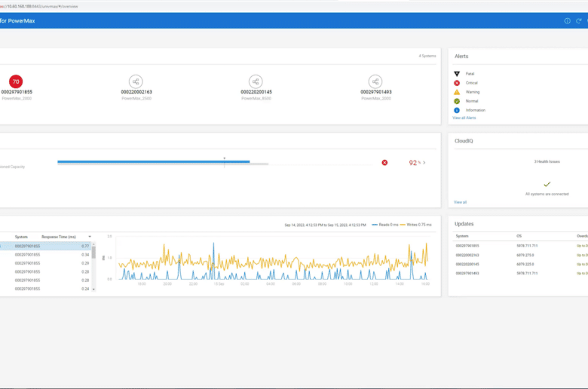The image size is (588, 389).
Task: Click the OS column header in Updates
Action: 519,236
